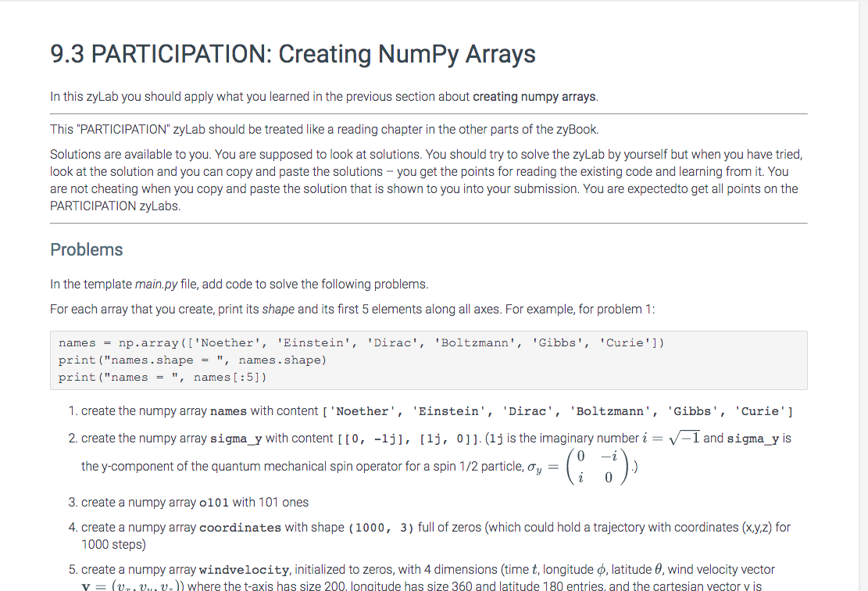Click the bold 'names' in problem 1
868x591 pixels.
click(x=228, y=411)
